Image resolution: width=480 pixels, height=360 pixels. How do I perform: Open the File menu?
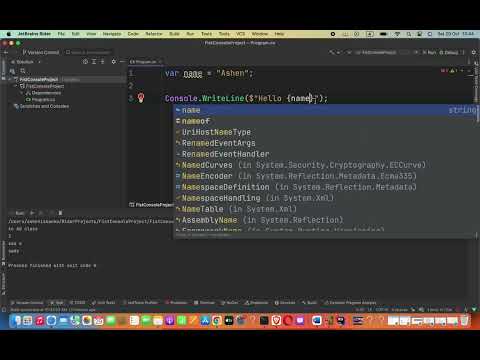pos(61,34)
